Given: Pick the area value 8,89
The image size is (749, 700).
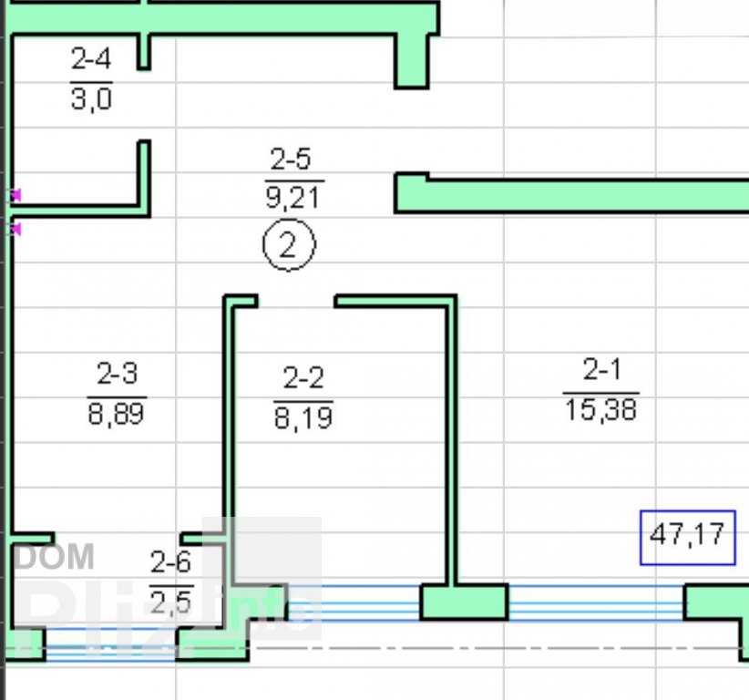Looking at the screenshot, I should 117,415.
